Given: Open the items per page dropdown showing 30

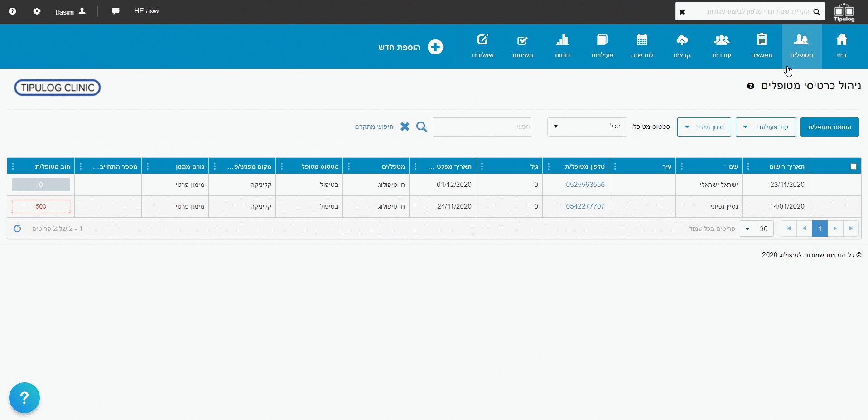Looking at the screenshot, I should 756,229.
